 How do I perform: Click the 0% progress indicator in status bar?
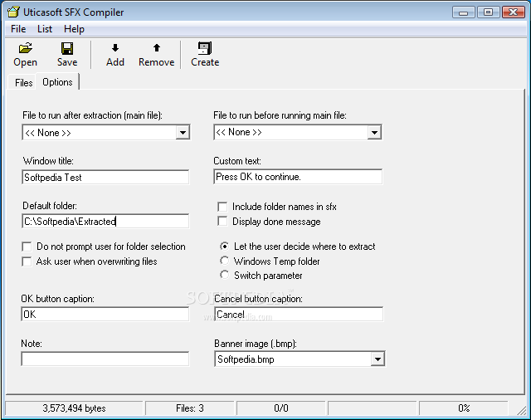464,408
